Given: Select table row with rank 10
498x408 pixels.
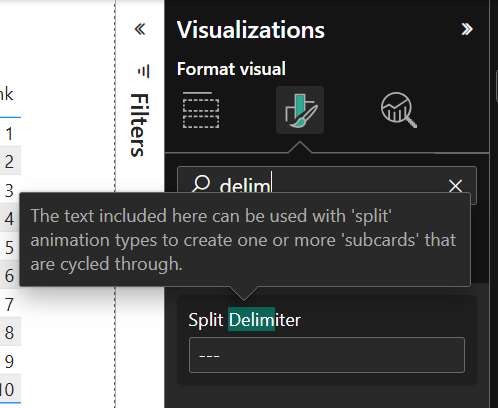Looking at the screenshot, I should pos(10,389).
